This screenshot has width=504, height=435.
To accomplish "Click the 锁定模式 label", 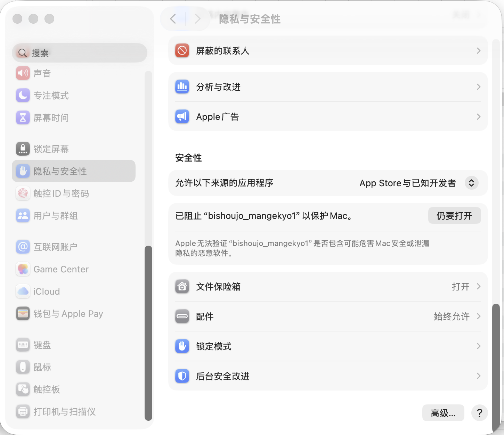I will [214, 346].
